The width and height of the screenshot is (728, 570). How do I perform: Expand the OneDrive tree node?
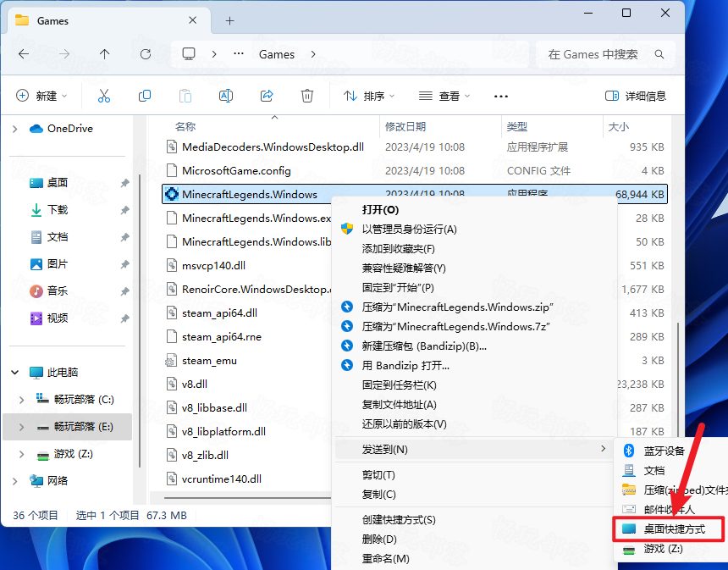(x=15, y=129)
